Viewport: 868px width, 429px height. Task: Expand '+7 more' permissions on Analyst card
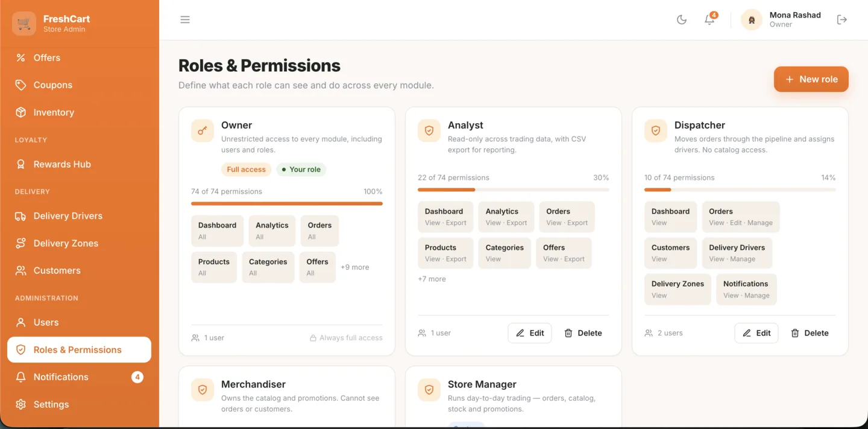[432, 279]
